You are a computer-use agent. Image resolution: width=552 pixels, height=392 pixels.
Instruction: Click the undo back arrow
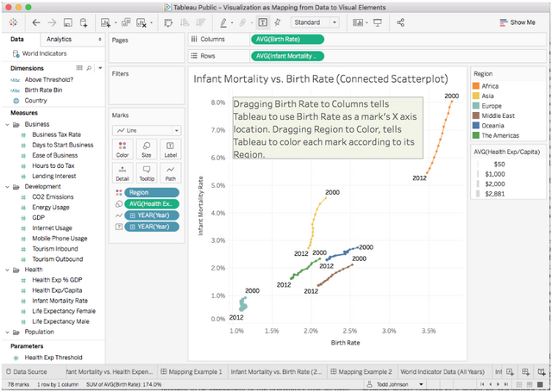36,23
